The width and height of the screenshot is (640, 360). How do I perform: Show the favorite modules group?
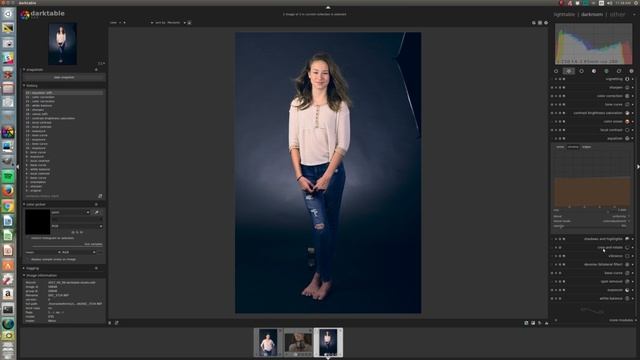click(x=569, y=71)
